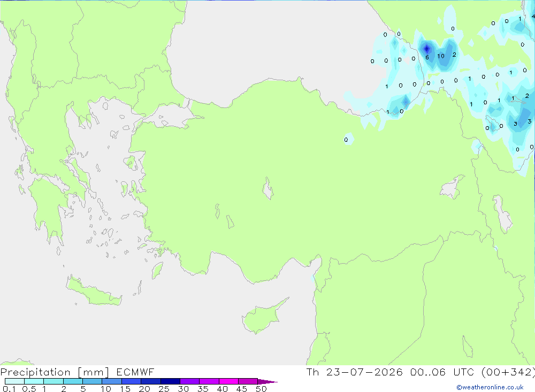The image size is (535, 392).
Task: Click legend tick label "20"
Action: tap(144, 389)
